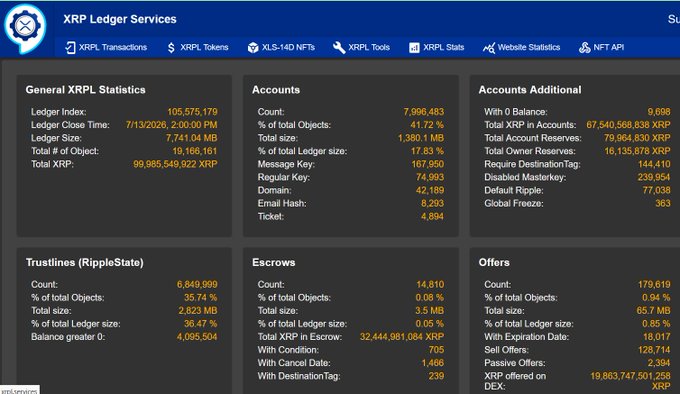Click the Trustlines (RippleState) heading
The height and width of the screenshot is (394, 680).
pos(85,262)
